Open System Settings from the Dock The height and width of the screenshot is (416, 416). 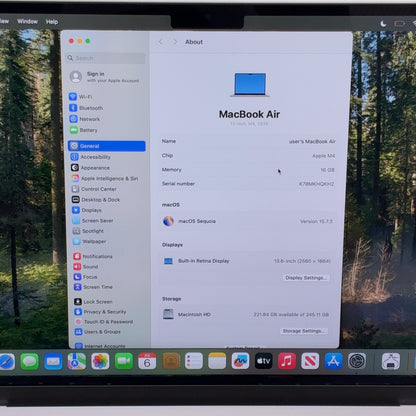tap(357, 361)
